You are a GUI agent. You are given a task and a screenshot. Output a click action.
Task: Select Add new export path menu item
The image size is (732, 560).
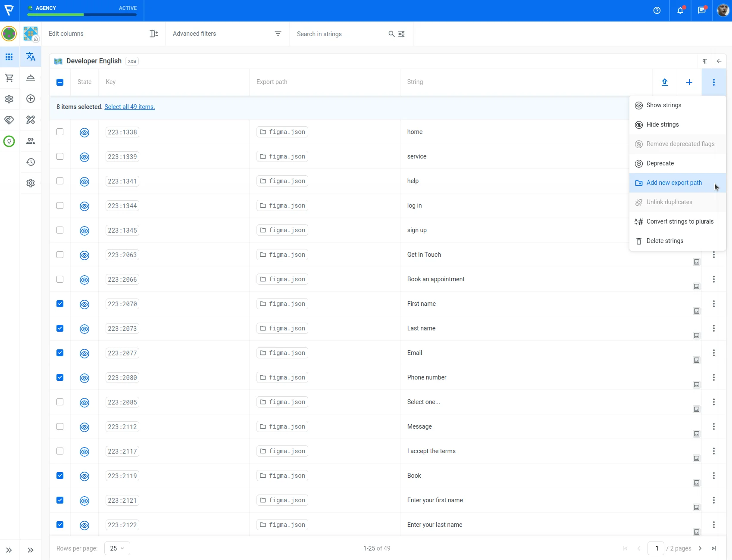pyautogui.click(x=674, y=183)
